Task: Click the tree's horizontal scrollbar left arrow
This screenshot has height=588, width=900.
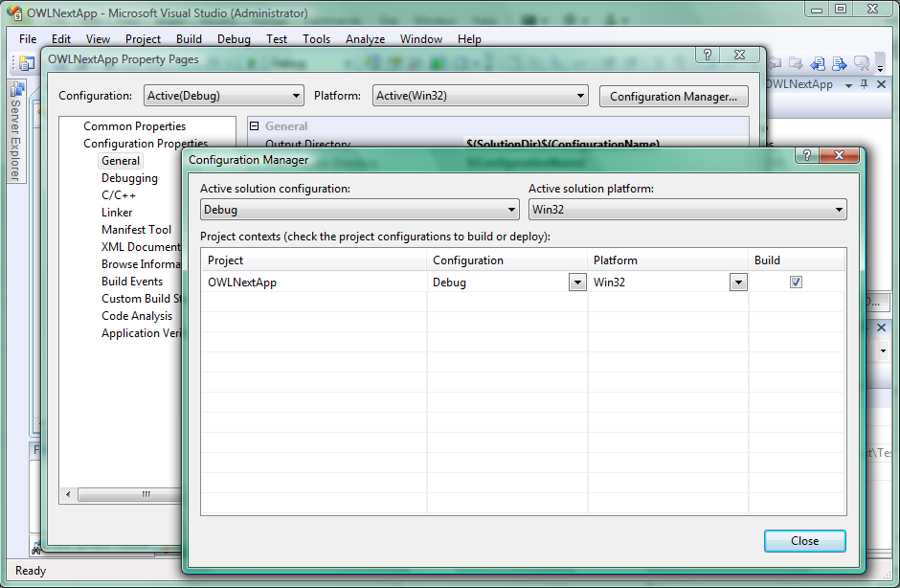Action: tap(68, 494)
